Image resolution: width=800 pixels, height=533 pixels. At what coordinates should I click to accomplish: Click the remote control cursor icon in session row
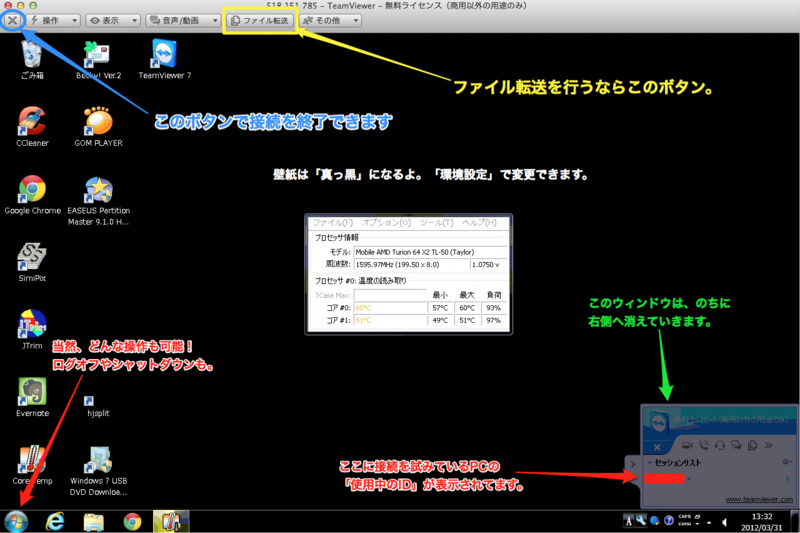pos(787,478)
